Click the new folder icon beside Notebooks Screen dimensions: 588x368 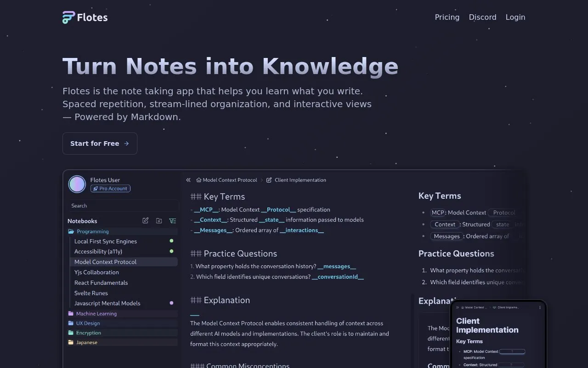pos(159,221)
